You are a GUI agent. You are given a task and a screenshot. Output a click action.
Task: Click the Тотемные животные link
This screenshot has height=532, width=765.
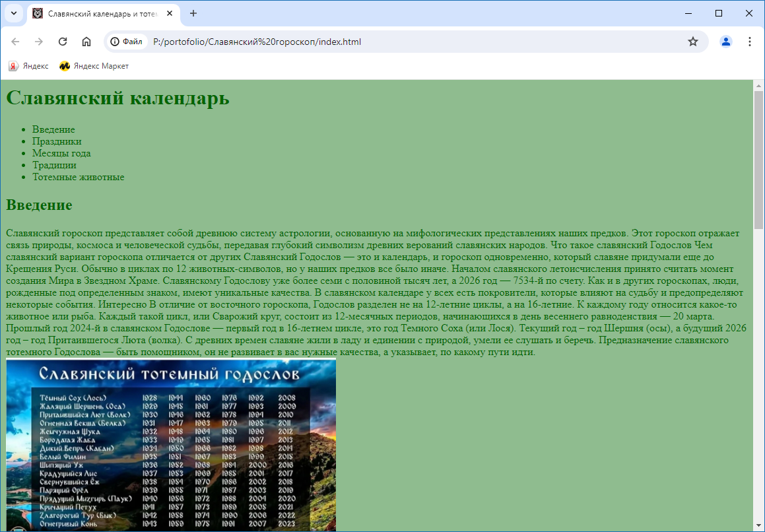[x=78, y=177]
